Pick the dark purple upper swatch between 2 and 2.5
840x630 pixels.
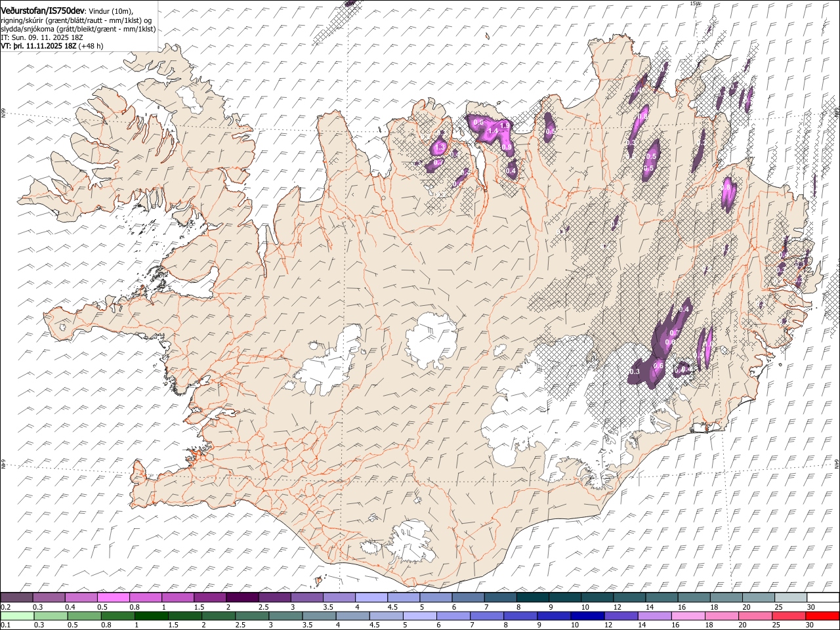(241, 597)
